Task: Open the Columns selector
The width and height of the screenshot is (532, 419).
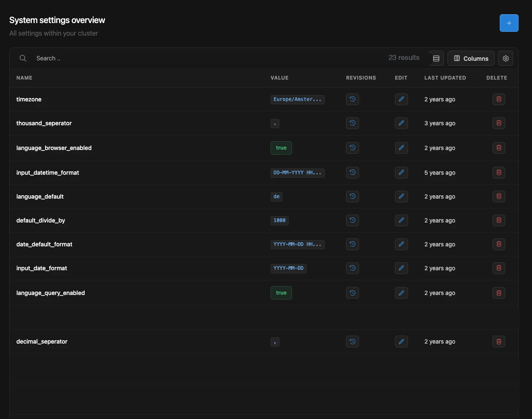Action: [471, 58]
